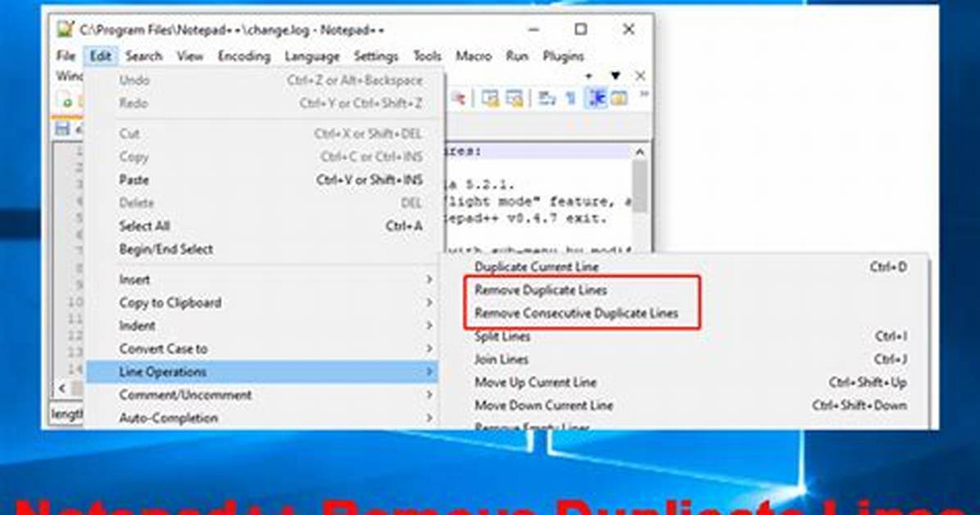The image size is (980, 515).
Task: Expand the Auto-Completion submenu
Action: pyautogui.click(x=262, y=418)
